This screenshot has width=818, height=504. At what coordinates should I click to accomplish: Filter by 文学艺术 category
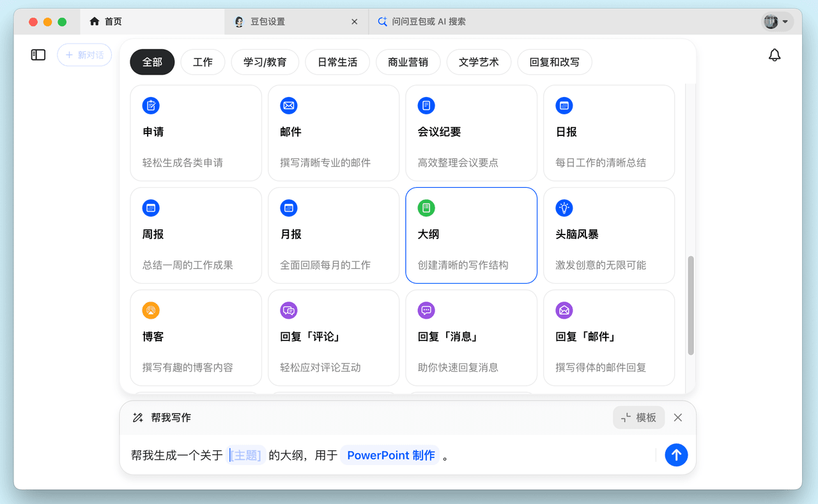[x=478, y=63]
